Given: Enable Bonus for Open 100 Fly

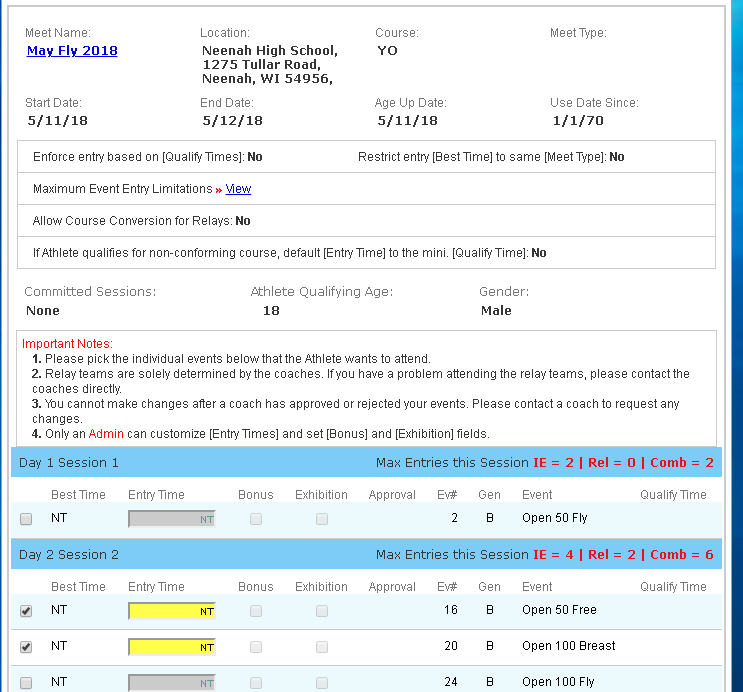Looking at the screenshot, I should 256,683.
